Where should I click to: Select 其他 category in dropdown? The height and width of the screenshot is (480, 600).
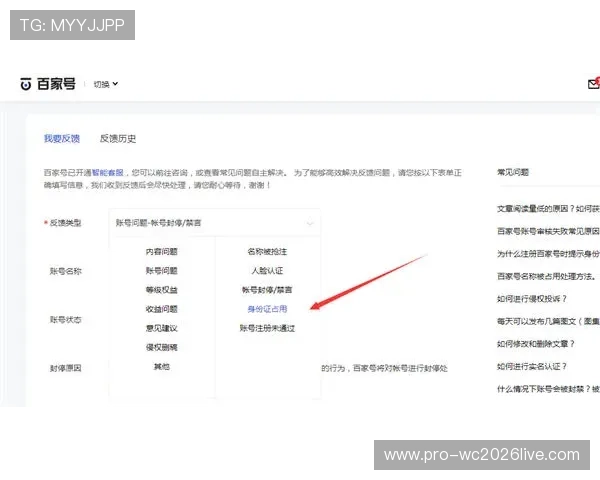[161, 366]
